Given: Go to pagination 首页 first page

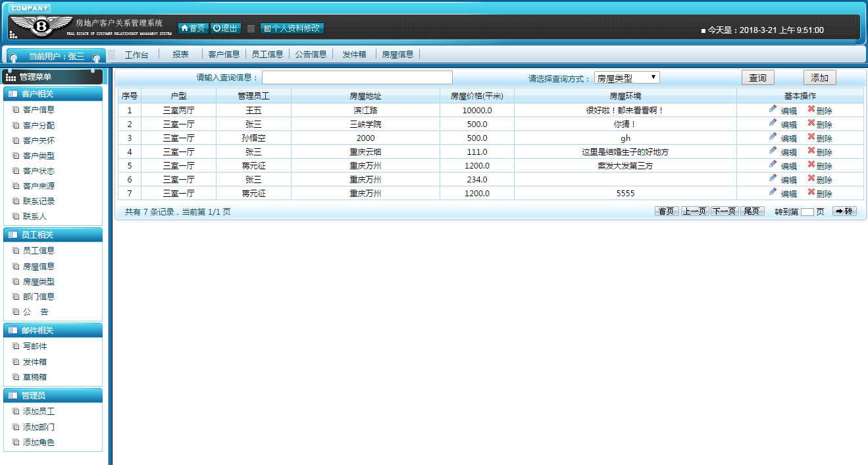Looking at the screenshot, I should coord(667,211).
